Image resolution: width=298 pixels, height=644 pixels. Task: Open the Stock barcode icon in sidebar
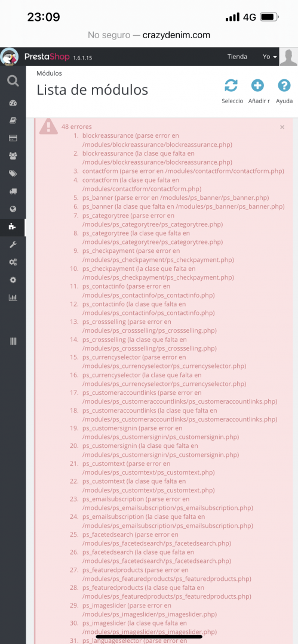tap(13, 341)
